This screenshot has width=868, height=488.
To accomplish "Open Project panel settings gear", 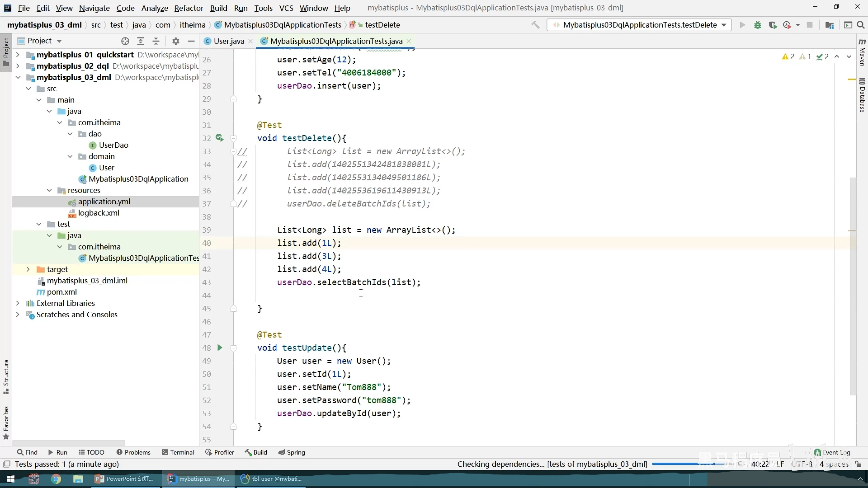I will coord(176,41).
